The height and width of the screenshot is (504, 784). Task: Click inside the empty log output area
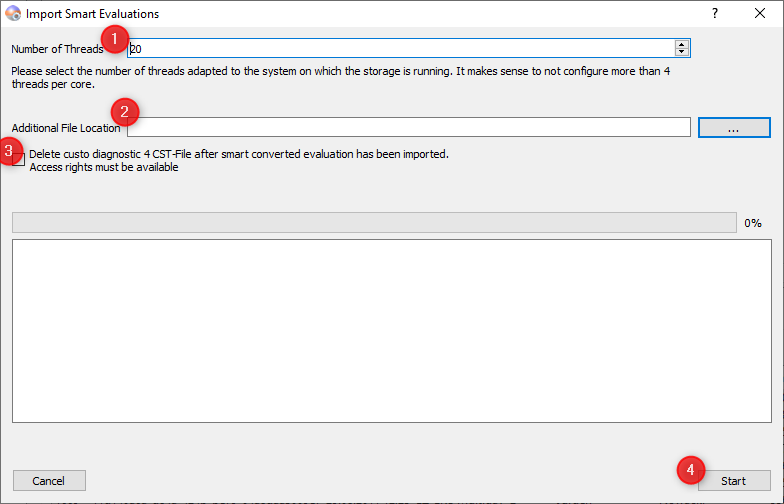pyautogui.click(x=391, y=330)
